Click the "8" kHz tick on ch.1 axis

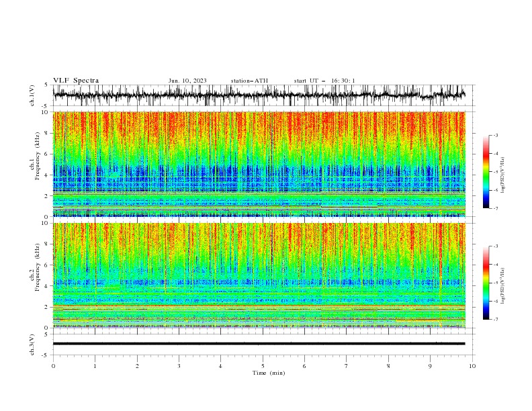click(x=48, y=133)
